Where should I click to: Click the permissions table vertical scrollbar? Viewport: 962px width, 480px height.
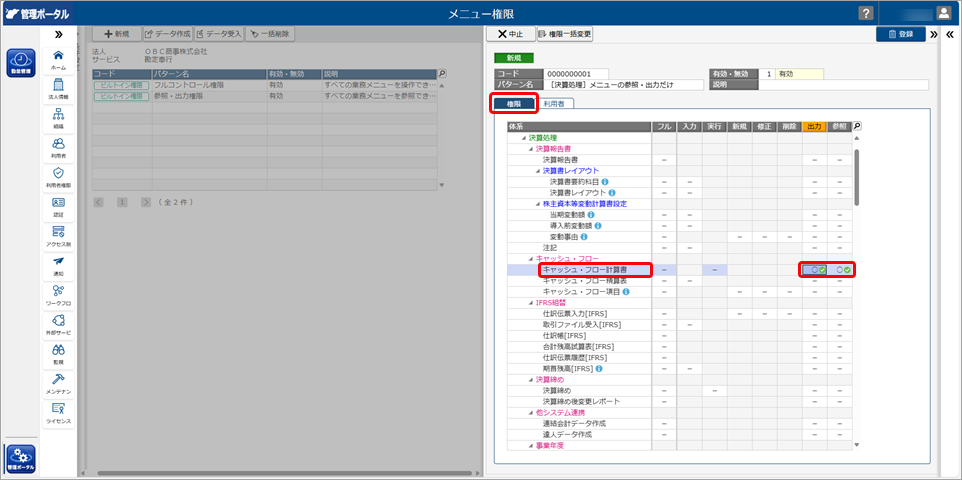coord(857,178)
